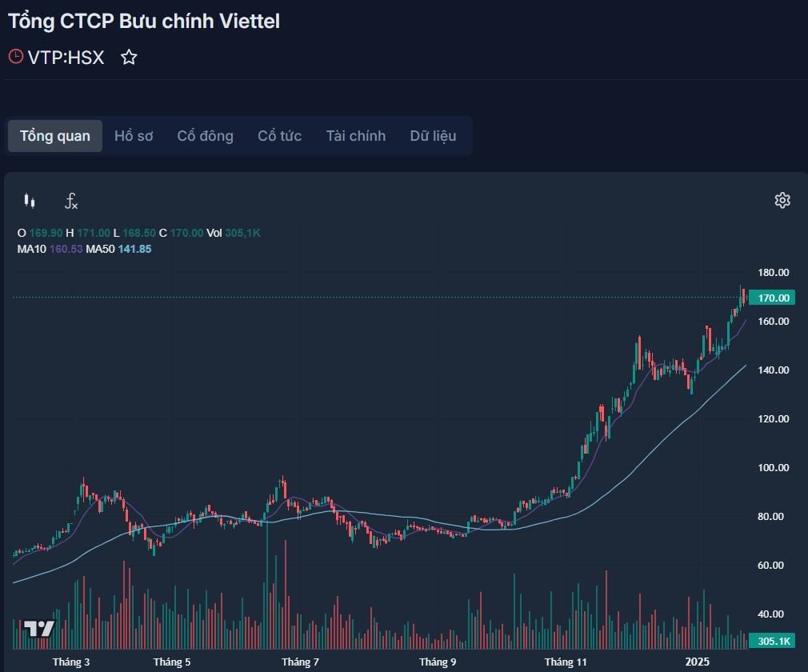The height and width of the screenshot is (672, 808).
Task: Open the Cổ đông tab
Action: coord(205,136)
